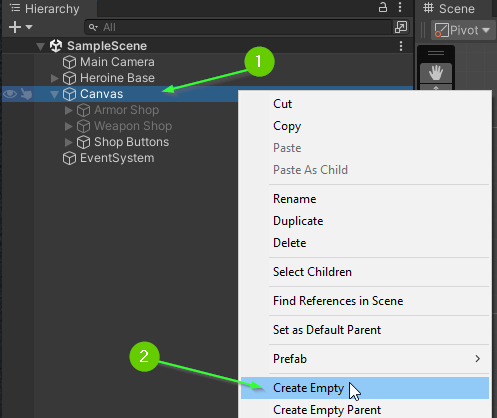Click the Heroine Base cube icon
This screenshot has height=418, width=497.
click(69, 78)
